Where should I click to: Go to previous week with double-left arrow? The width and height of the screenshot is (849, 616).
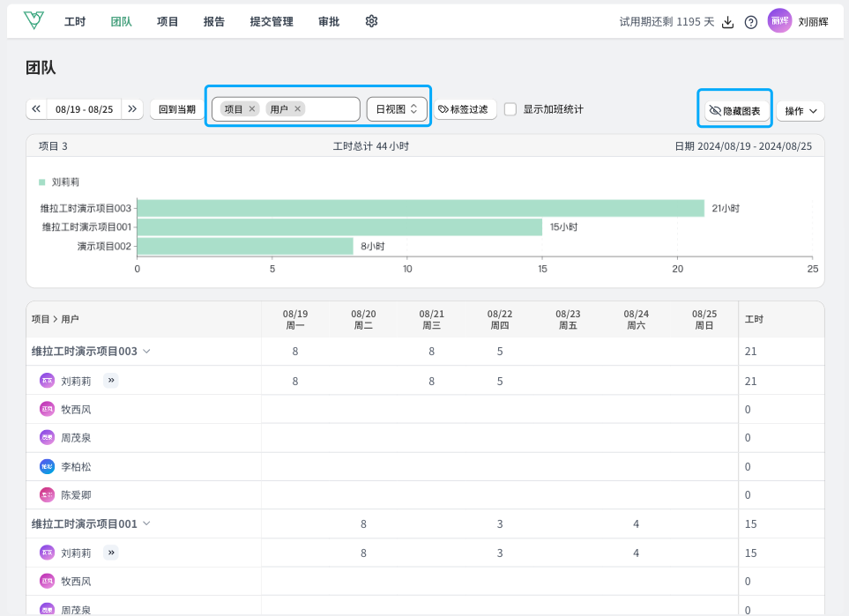pyautogui.click(x=36, y=109)
